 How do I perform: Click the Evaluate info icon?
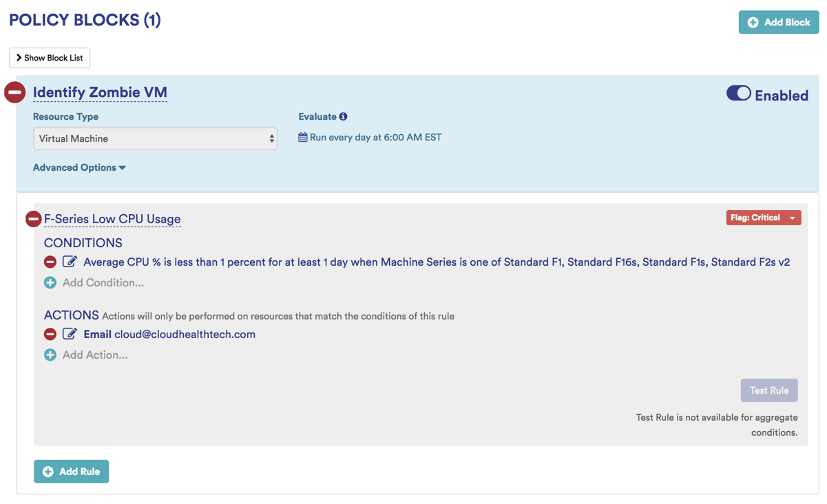[343, 116]
